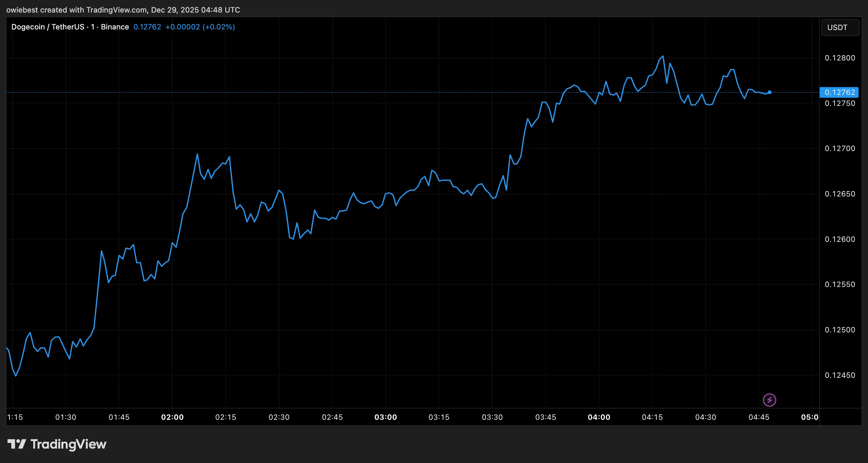This screenshot has height=463, width=868.
Task: Click the 04:00 time axis marker
Action: [599, 417]
